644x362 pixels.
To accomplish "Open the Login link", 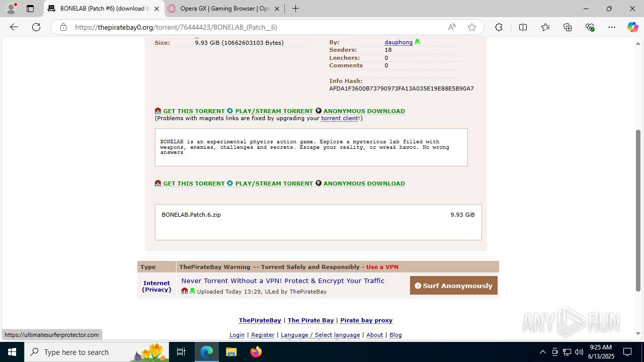I will tap(237, 335).
